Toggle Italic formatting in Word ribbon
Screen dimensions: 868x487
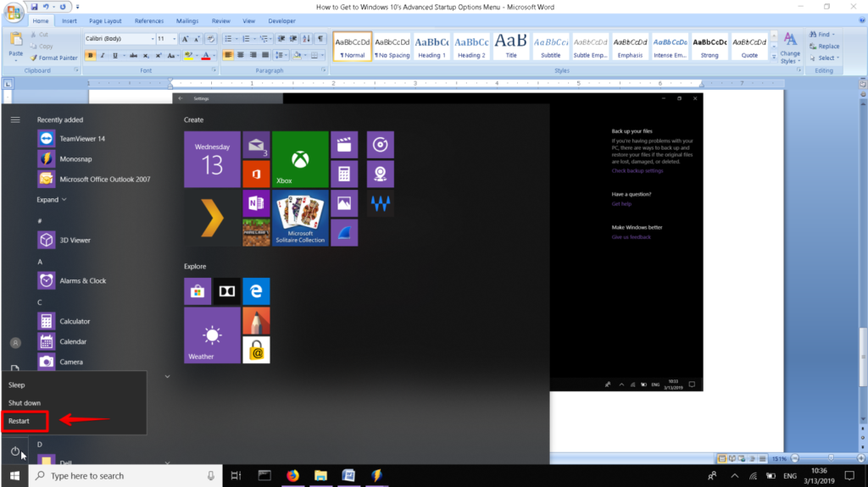tap(103, 55)
